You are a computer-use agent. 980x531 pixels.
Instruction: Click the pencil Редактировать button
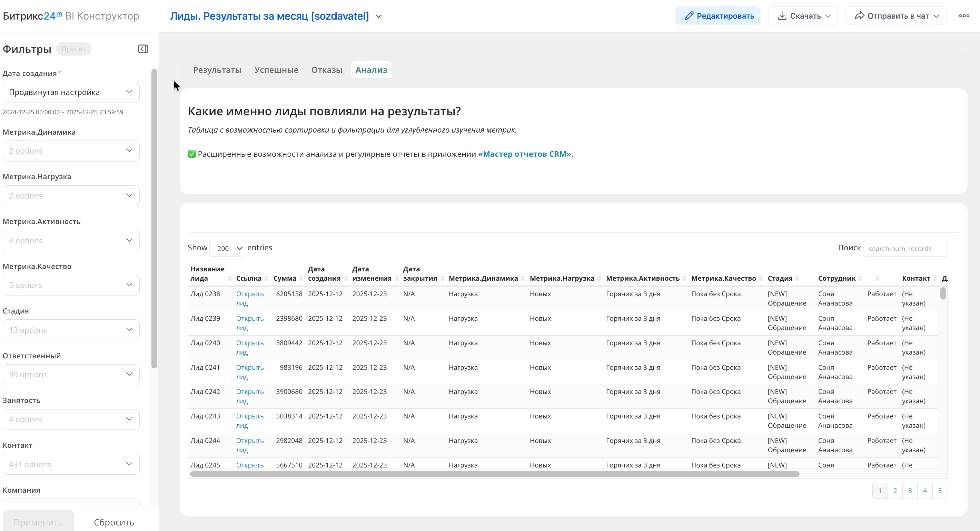718,16
